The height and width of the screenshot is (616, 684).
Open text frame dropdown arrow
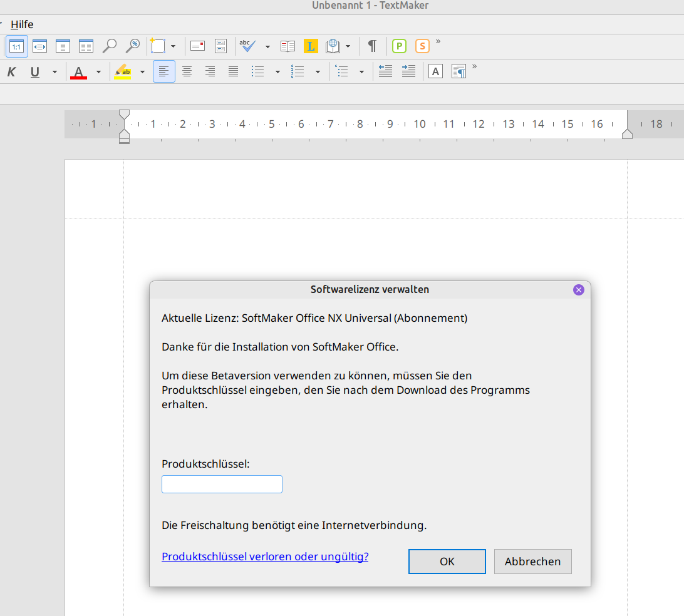173,46
